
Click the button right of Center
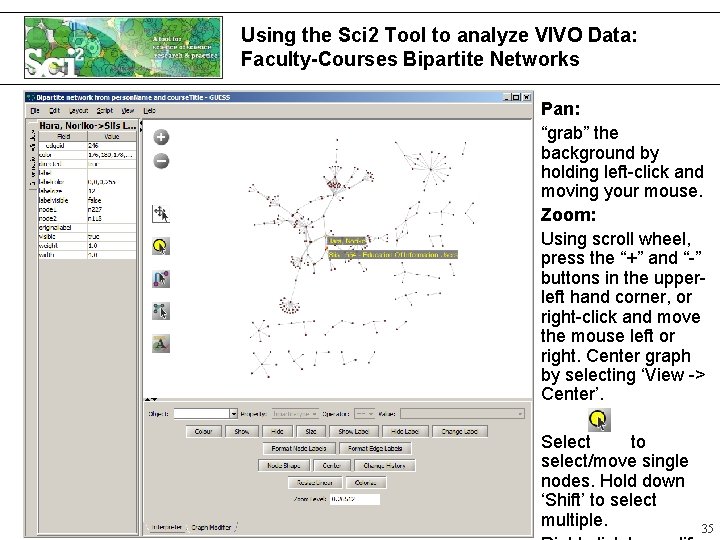pos(384,466)
